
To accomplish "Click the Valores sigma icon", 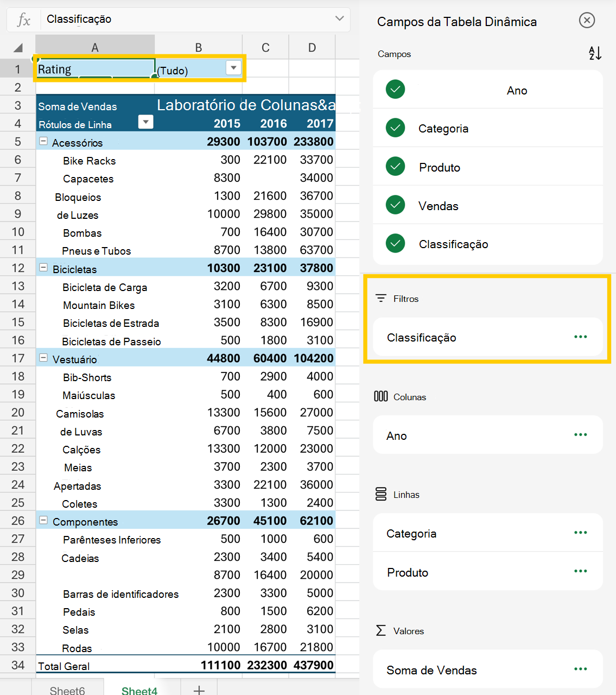I will 381,630.
